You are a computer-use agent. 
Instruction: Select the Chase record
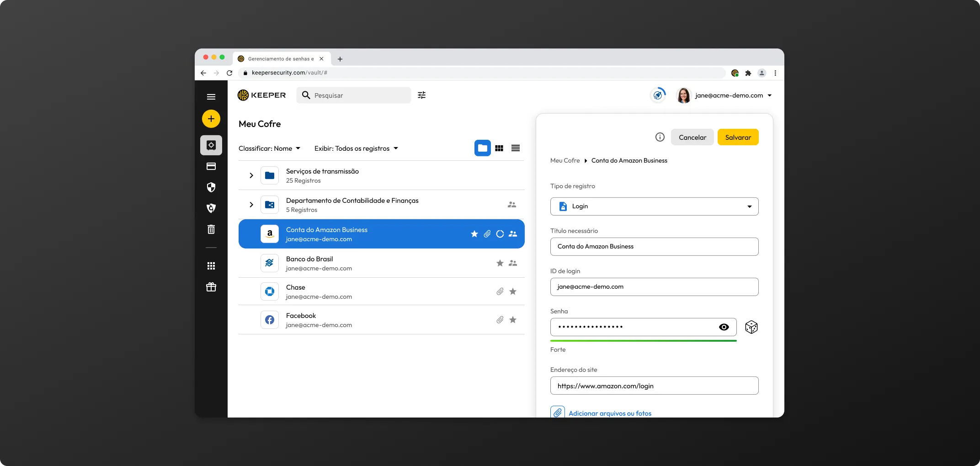pos(382,291)
